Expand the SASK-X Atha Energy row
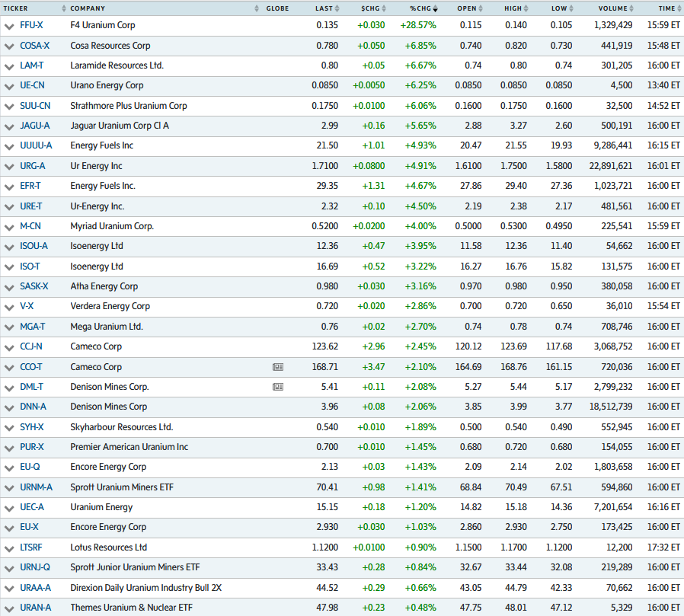 coord(9,286)
